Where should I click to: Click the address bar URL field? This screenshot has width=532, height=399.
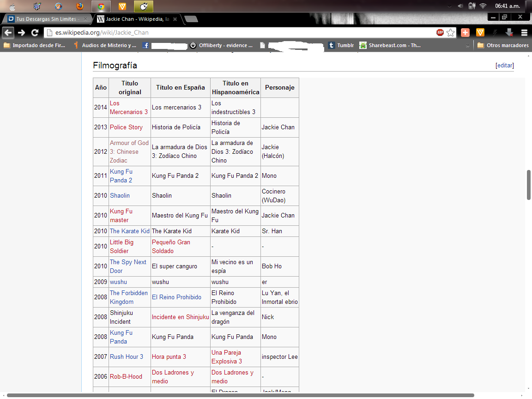(240, 32)
